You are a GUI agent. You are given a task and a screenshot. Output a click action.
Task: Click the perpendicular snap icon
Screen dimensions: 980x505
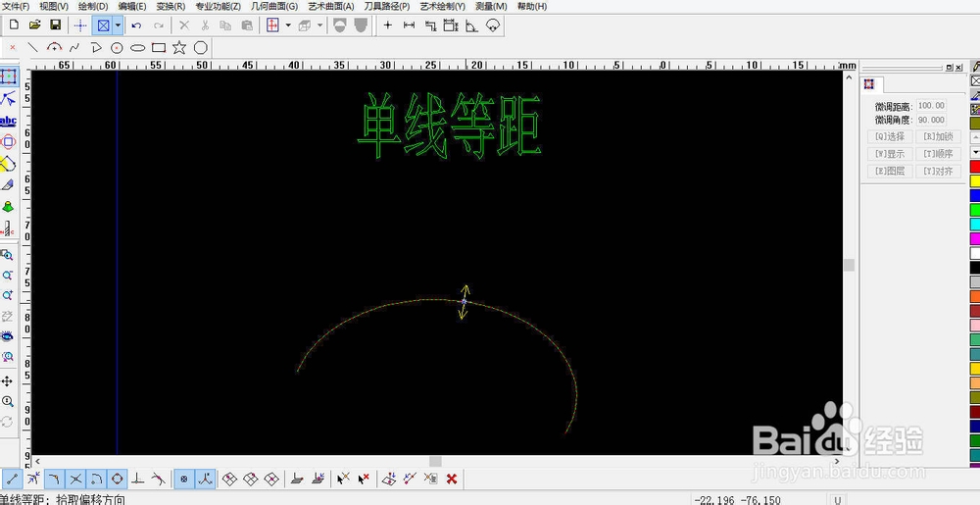coord(138,480)
